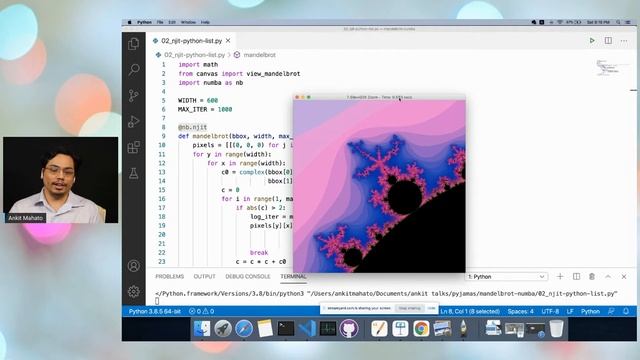Switch to the OUTPUT panel tab

[x=204, y=276]
